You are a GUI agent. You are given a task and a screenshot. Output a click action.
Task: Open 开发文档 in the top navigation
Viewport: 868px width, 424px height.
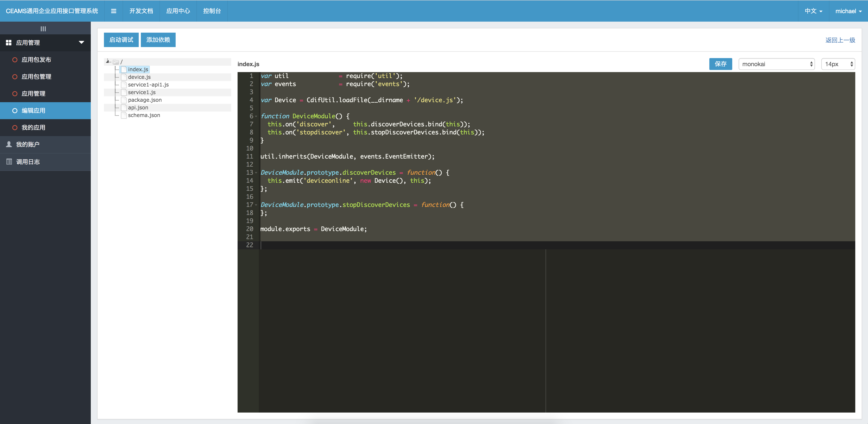(x=141, y=11)
